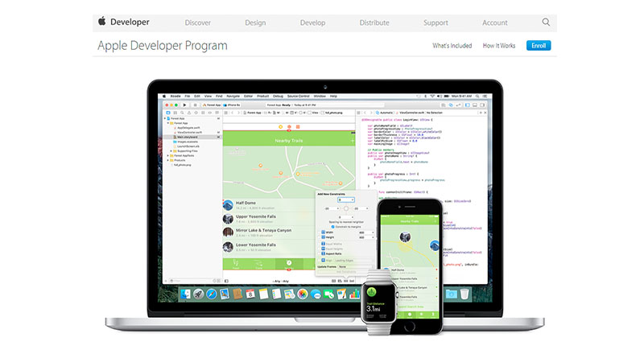
Task: Open Launchpad from the pictured Dock
Action: click(x=198, y=294)
